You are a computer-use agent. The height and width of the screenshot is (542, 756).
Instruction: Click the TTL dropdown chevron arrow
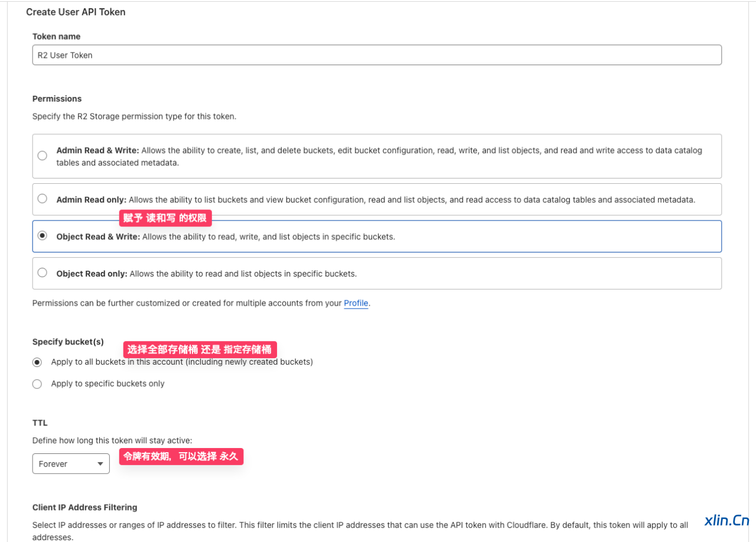[100, 463]
